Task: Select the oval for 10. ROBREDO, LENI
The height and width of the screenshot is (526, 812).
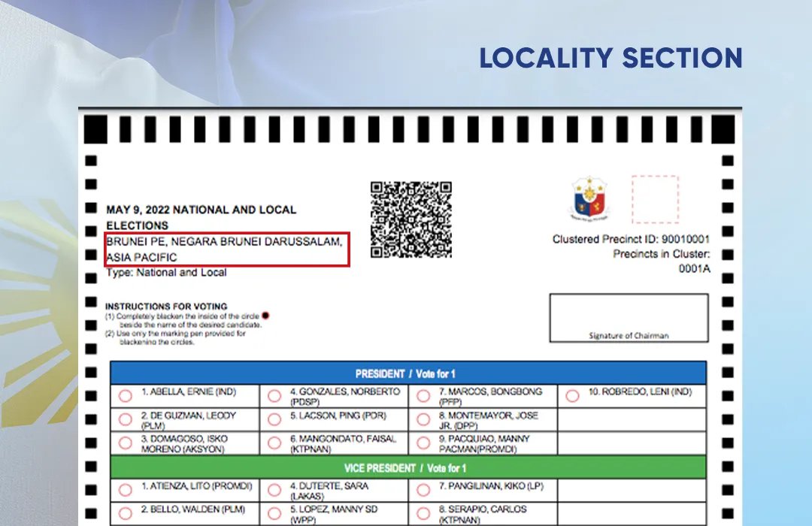Action: pyautogui.click(x=572, y=396)
